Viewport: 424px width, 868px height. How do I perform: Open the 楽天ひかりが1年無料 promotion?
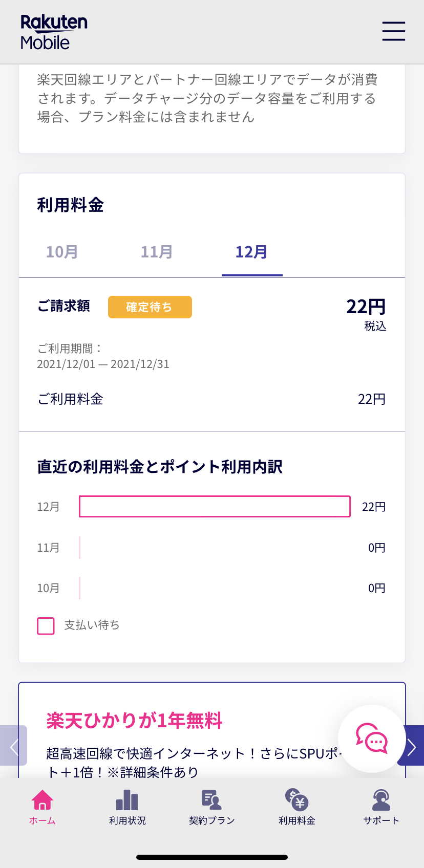coord(134,721)
